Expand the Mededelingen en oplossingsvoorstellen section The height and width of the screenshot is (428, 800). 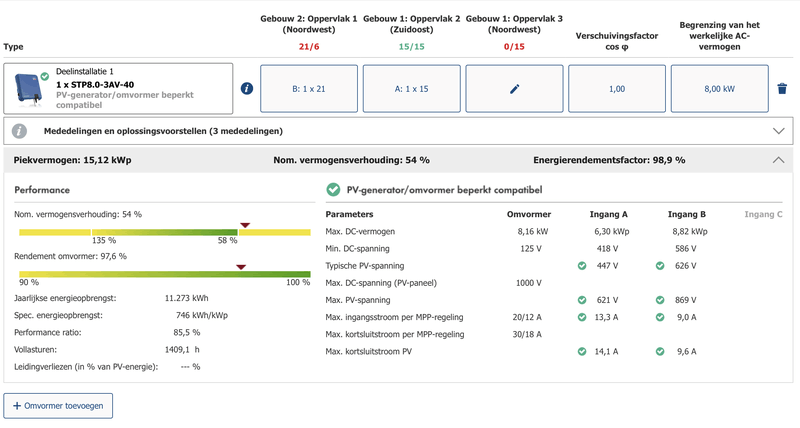[779, 131]
